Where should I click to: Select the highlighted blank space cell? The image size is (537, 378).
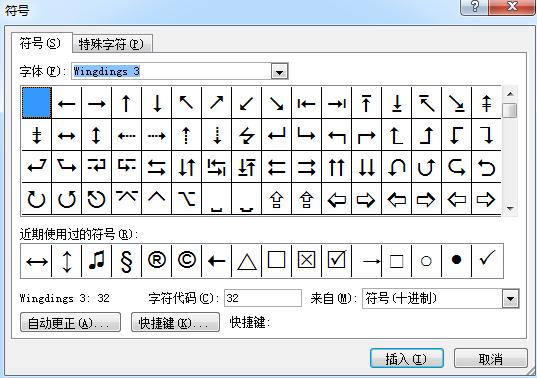(36, 103)
